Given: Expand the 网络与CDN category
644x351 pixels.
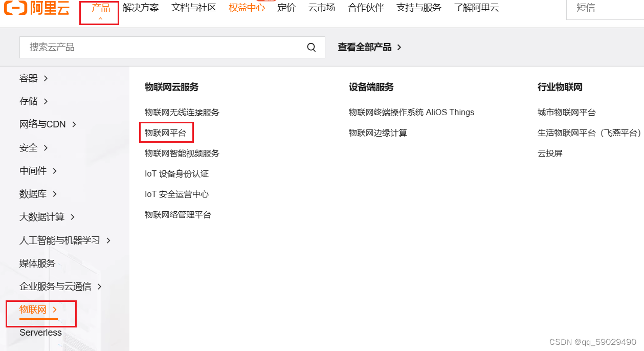Looking at the screenshot, I should point(48,124).
